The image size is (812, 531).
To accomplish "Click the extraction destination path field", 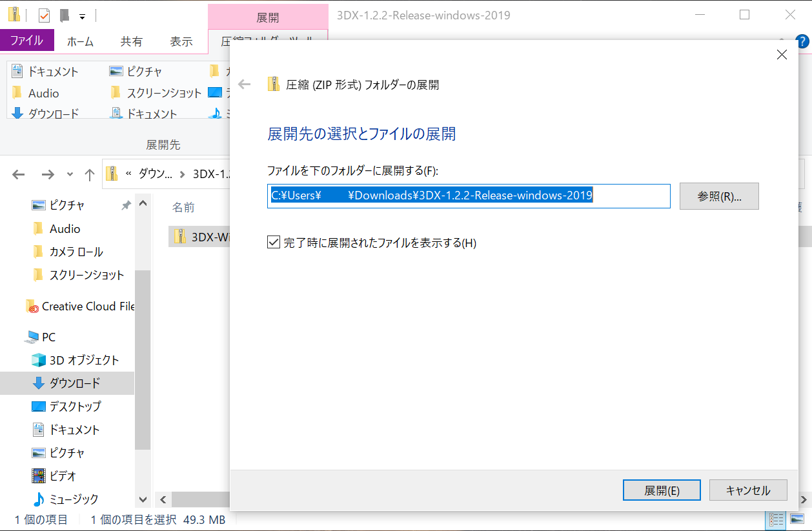I will coord(469,195).
